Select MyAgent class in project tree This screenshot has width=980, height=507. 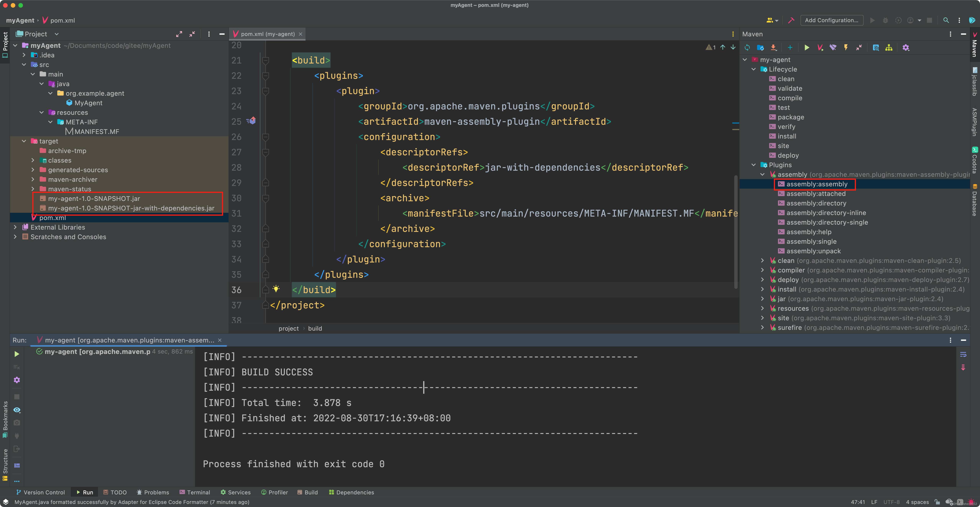[x=88, y=103]
